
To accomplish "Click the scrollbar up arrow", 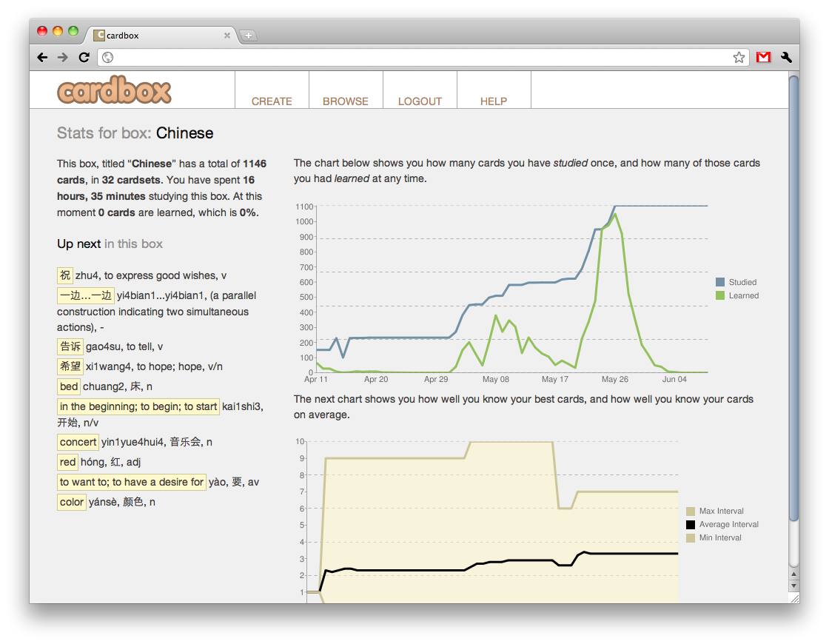I will [793, 574].
